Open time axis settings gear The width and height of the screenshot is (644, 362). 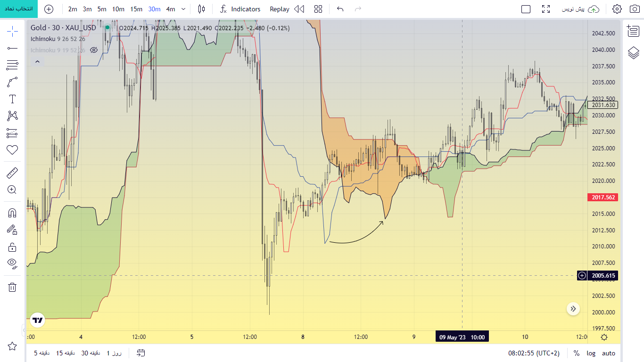tap(604, 337)
